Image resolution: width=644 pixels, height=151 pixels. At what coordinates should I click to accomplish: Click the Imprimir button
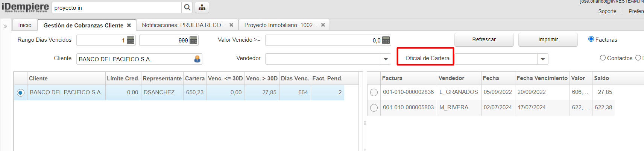tap(548, 39)
